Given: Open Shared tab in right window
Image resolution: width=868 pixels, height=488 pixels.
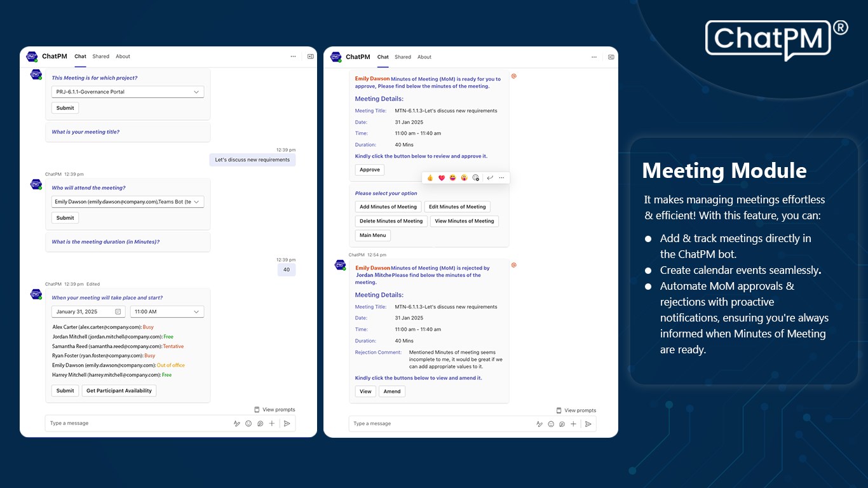Looking at the screenshot, I should (403, 57).
